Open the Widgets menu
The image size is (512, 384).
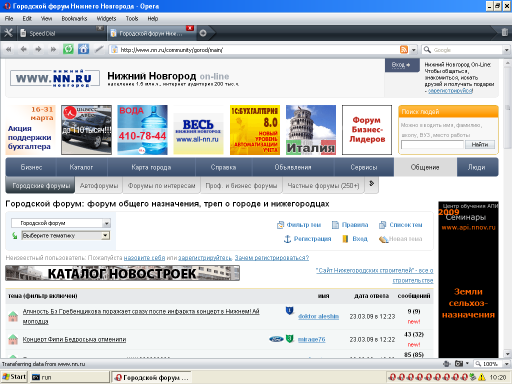point(106,19)
